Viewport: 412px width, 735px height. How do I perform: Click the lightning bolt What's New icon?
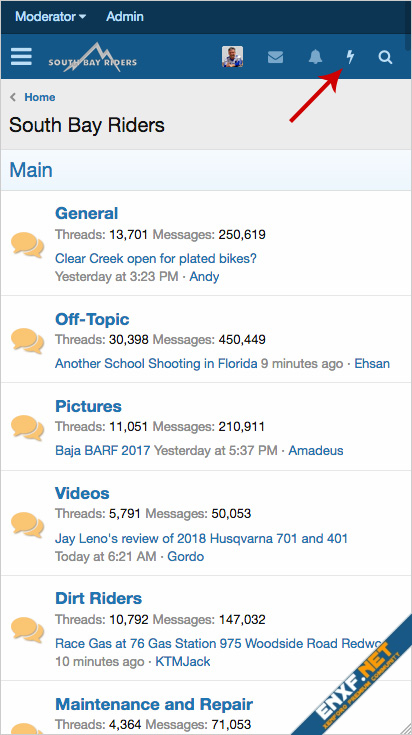coord(350,57)
